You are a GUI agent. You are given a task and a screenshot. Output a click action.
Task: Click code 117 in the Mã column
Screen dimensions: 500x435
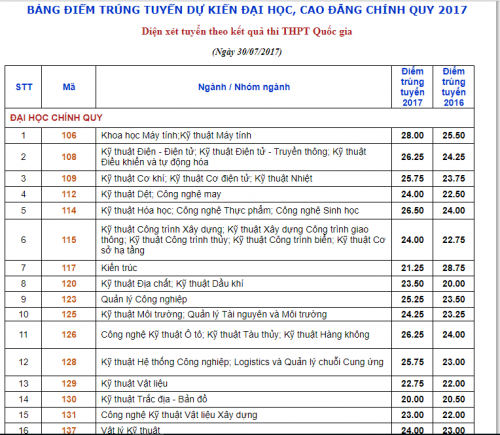(69, 268)
